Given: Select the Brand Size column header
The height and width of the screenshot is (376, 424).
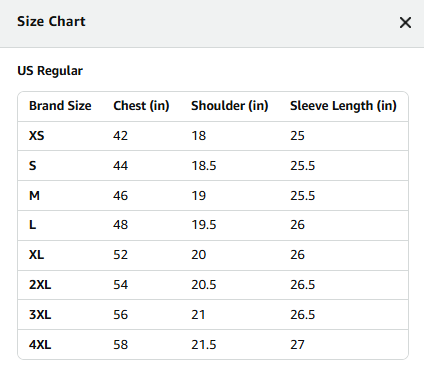Looking at the screenshot, I should click(60, 106).
